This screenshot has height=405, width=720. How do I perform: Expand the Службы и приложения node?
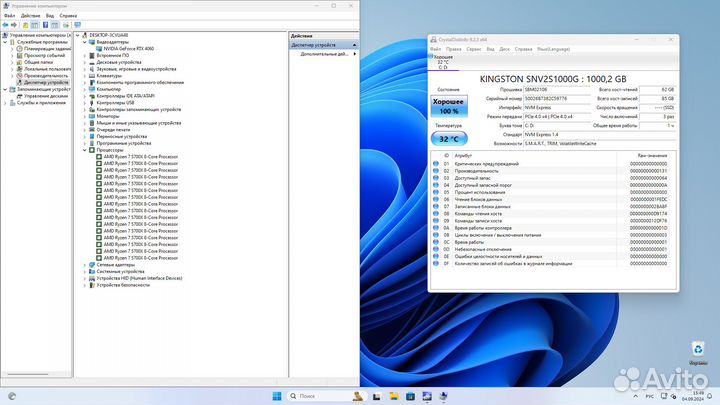[x=6, y=103]
